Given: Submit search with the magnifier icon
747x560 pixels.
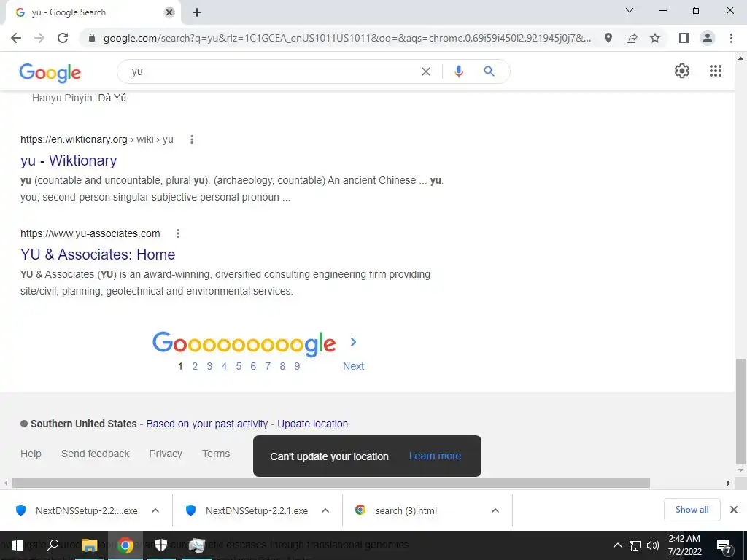Looking at the screenshot, I should click(x=489, y=71).
